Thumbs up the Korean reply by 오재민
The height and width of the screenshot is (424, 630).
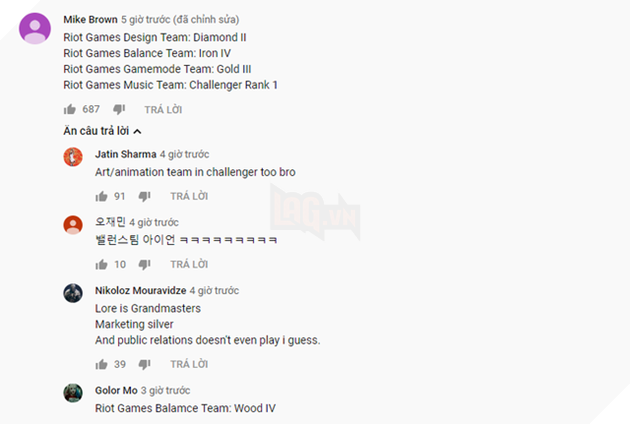point(101,264)
